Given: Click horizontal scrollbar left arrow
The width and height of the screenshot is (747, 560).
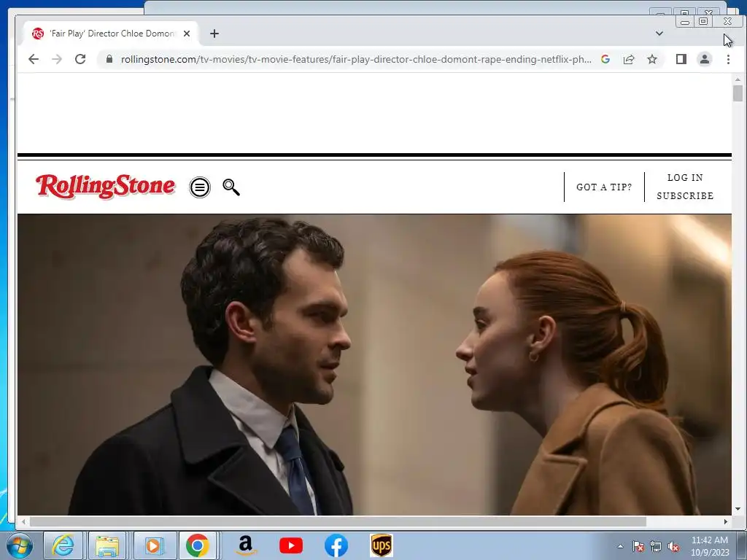Looking at the screenshot, I should [23, 522].
